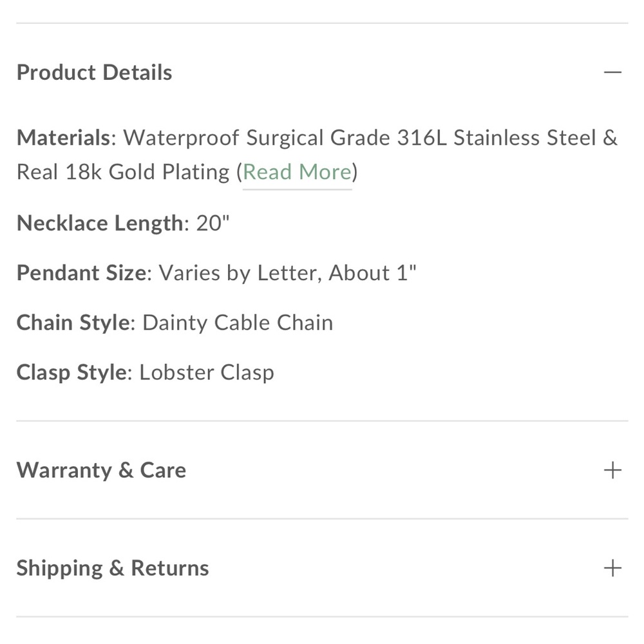Click the Dainty Cable Chain text
The height and width of the screenshot is (644, 644).
(x=238, y=323)
